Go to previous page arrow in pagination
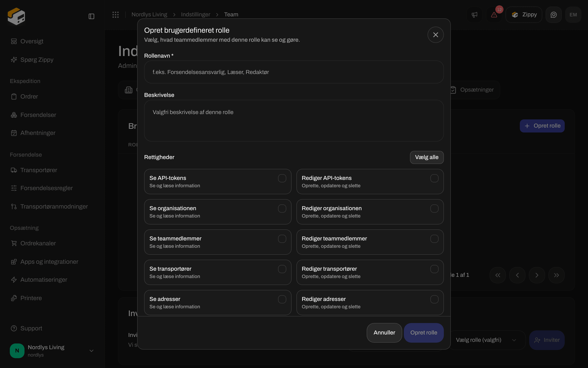Screen dimensions: 588x368 coord(517,275)
